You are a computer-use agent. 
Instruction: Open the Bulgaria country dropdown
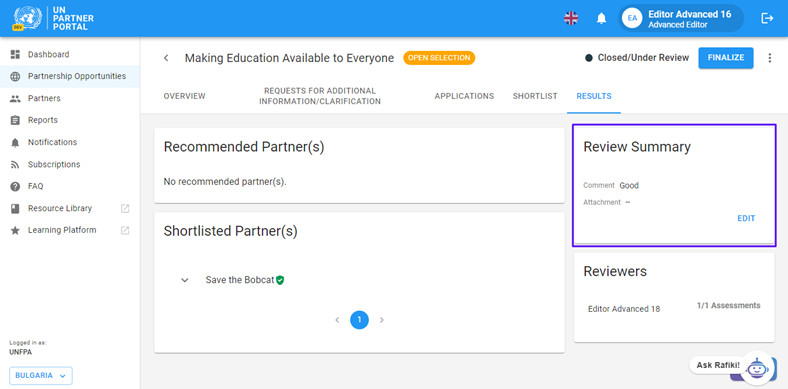(41, 375)
